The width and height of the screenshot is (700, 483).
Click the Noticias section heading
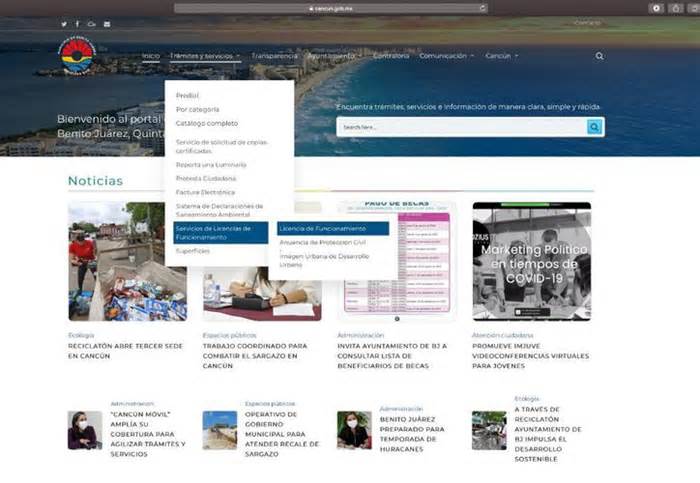coord(96,181)
